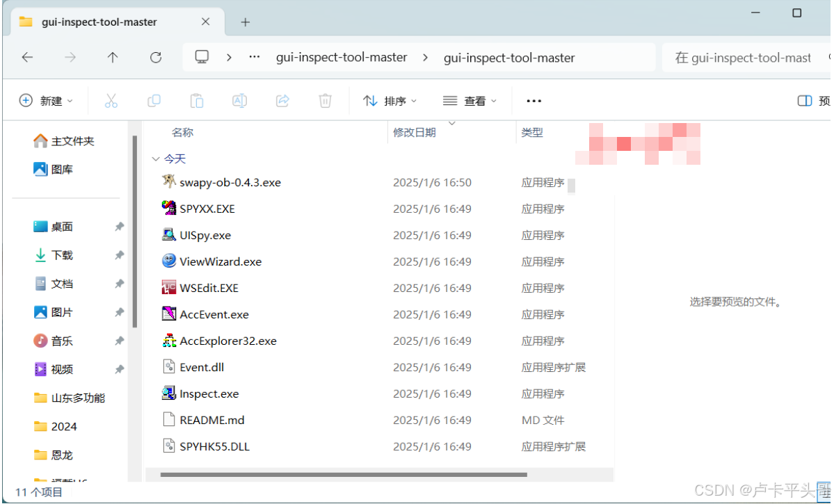Click the Delete trash icon
The width and height of the screenshot is (834, 504).
click(325, 101)
